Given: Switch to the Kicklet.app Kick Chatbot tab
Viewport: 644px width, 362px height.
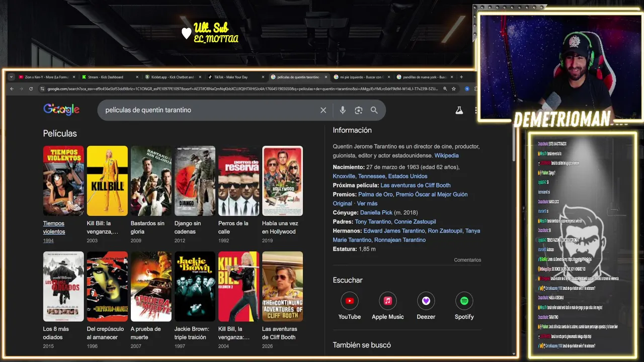Looking at the screenshot, I should (173, 77).
